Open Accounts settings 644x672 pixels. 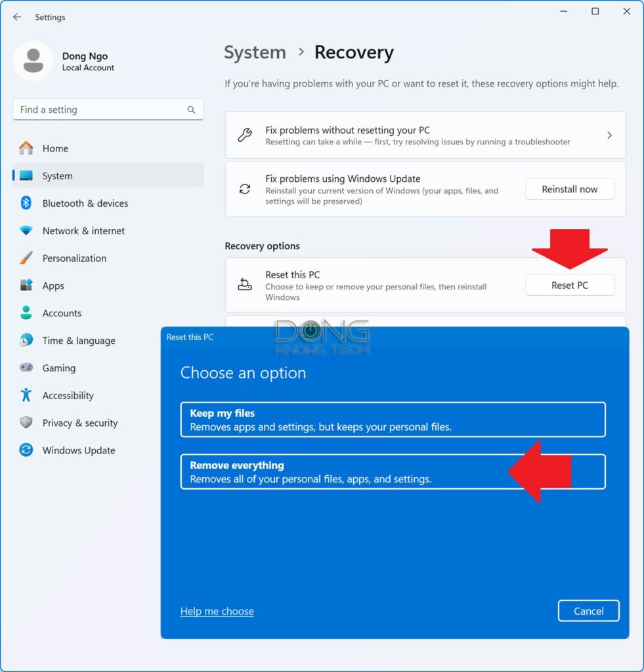point(108,313)
